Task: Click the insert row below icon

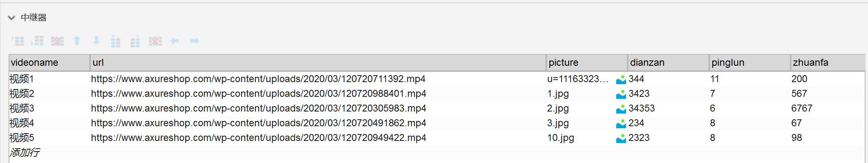Action: (37, 41)
